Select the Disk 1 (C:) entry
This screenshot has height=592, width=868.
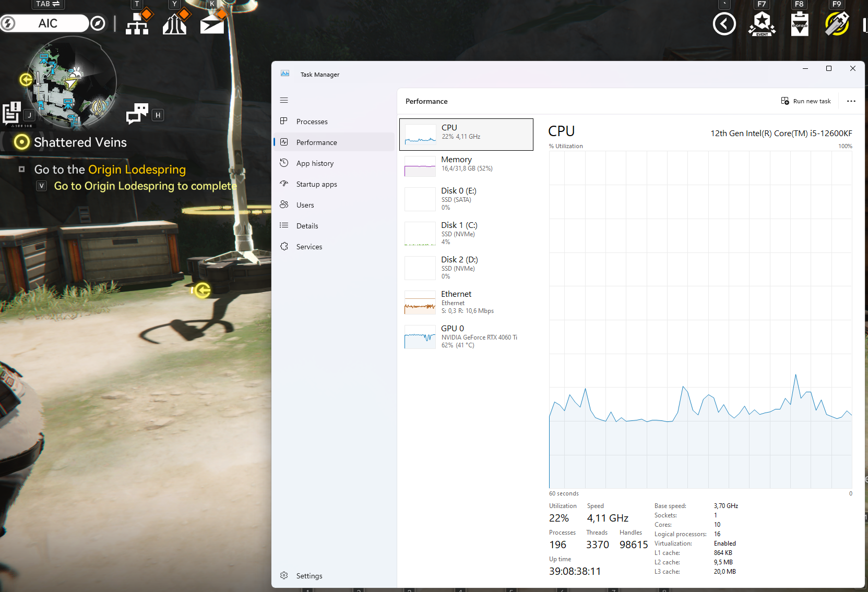[x=466, y=234]
